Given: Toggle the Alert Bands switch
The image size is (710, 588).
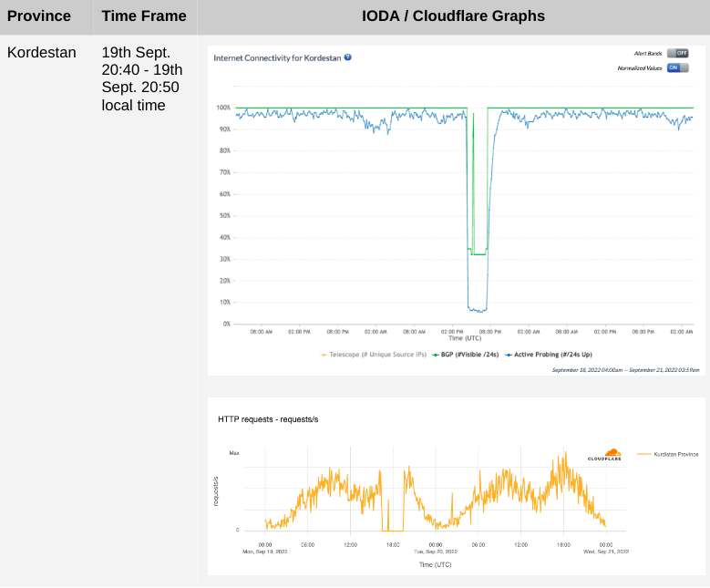Looking at the screenshot, I should click(x=677, y=53).
